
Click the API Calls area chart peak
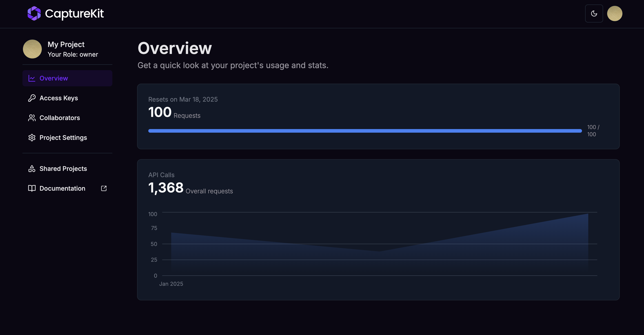click(588, 214)
